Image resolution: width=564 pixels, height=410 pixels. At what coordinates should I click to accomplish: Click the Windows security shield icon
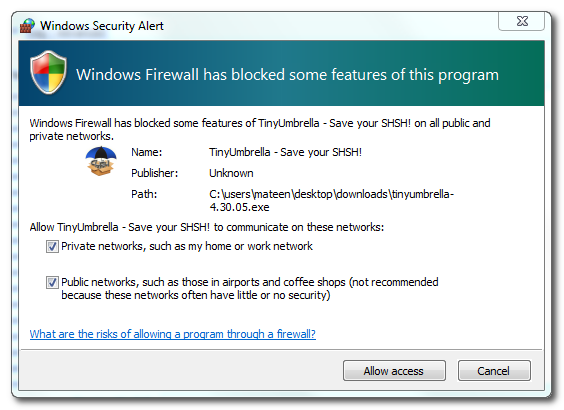48,73
